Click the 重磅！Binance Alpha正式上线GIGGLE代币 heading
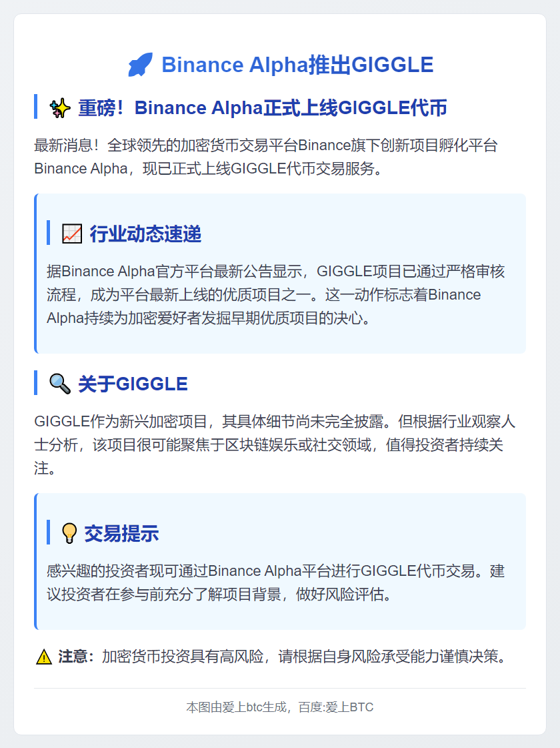The width and height of the screenshot is (560, 748). point(262,107)
